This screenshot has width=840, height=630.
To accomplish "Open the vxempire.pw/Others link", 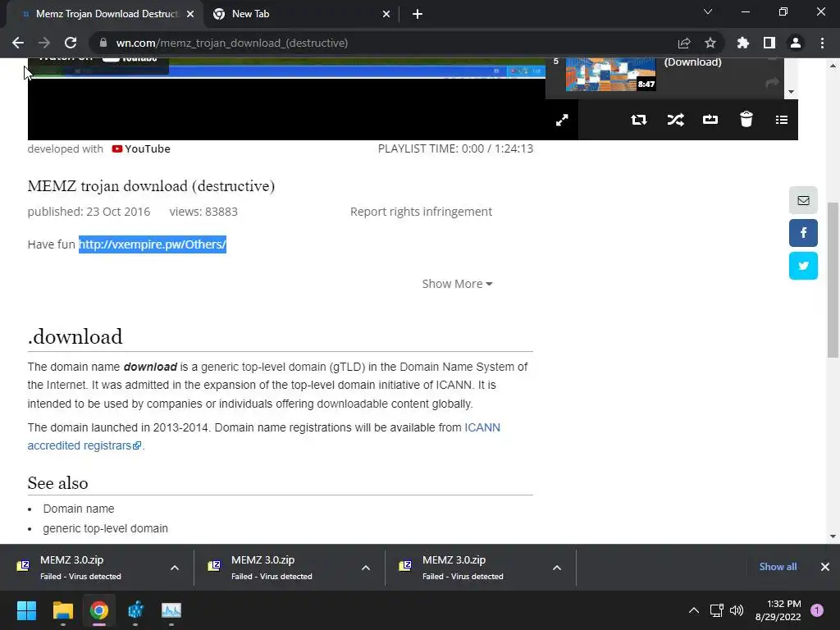I will [153, 244].
